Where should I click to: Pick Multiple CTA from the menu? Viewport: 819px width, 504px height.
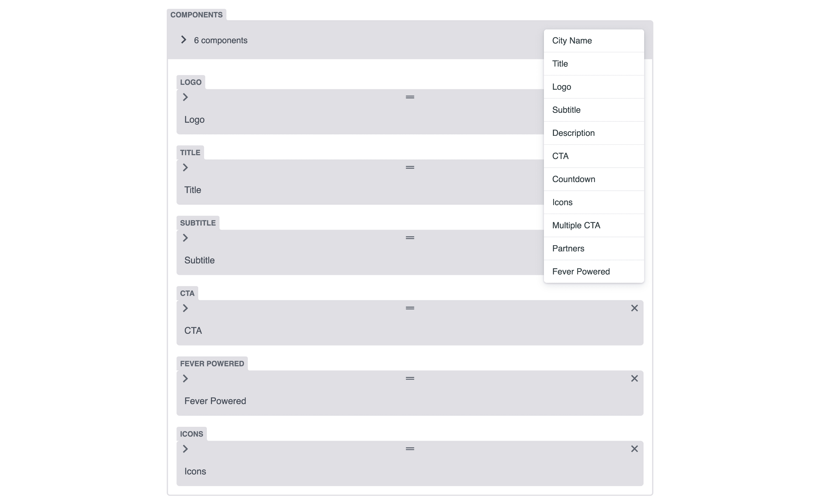coord(594,225)
